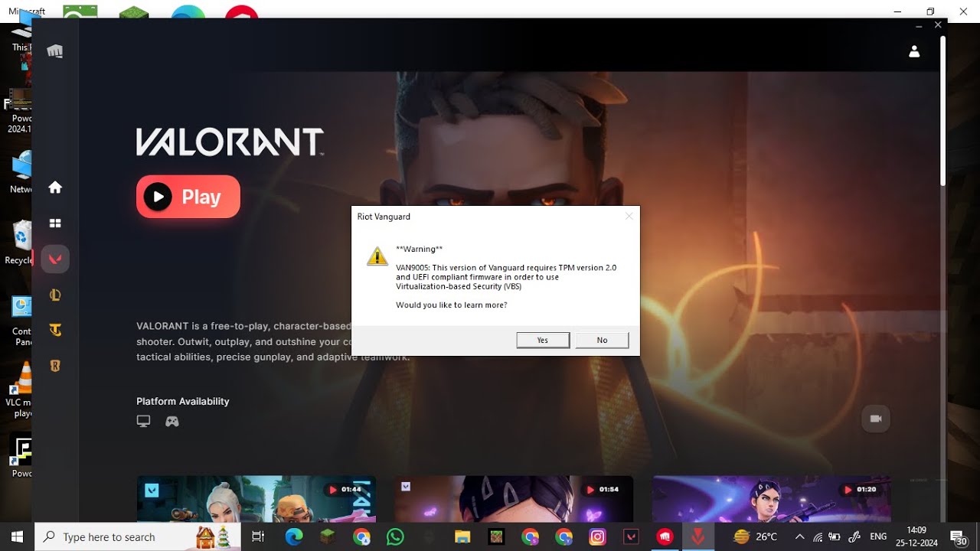Open WhatsApp from taskbar
The width and height of the screenshot is (980, 551).
[x=395, y=536]
